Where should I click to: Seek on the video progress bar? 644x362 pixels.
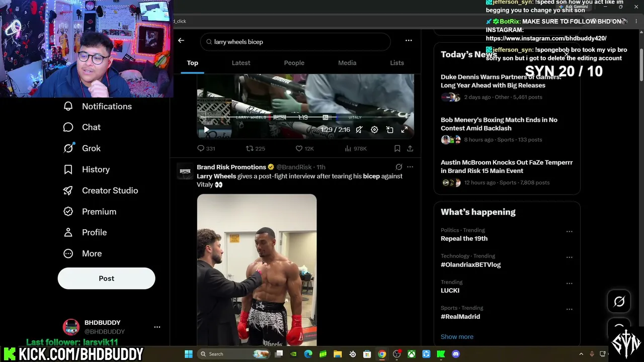(305, 117)
